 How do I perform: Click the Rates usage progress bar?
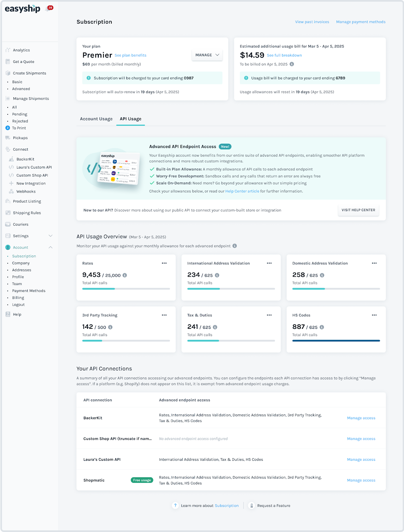pos(126,289)
